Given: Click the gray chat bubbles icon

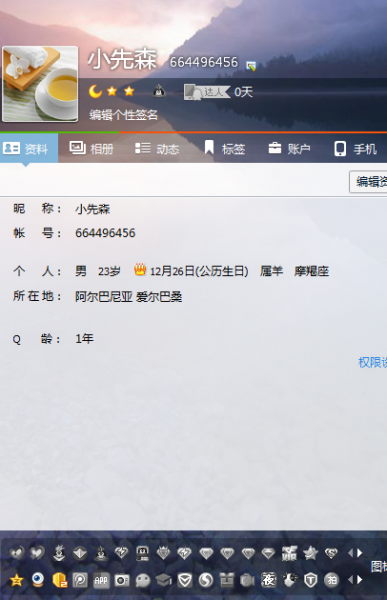Looking at the screenshot, I should click(x=143, y=580).
